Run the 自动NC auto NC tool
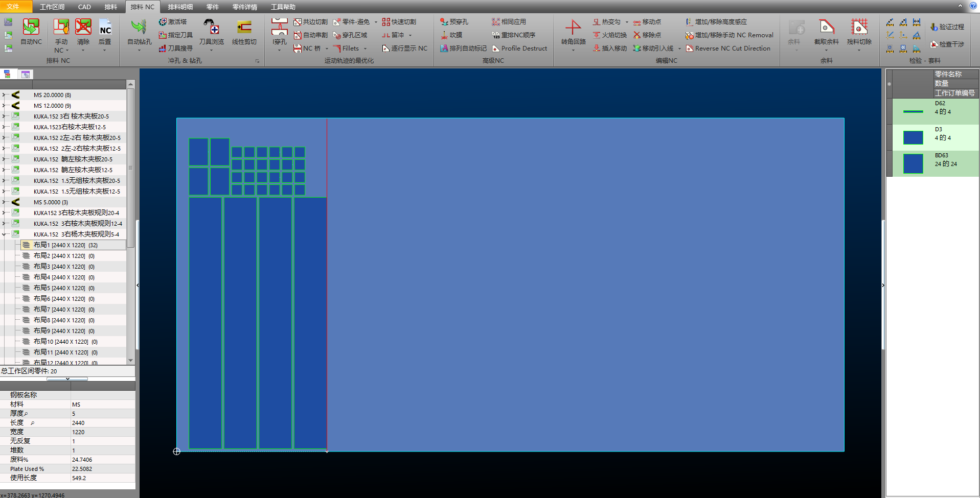Image resolution: width=980 pixels, height=498 pixels. coord(31,32)
